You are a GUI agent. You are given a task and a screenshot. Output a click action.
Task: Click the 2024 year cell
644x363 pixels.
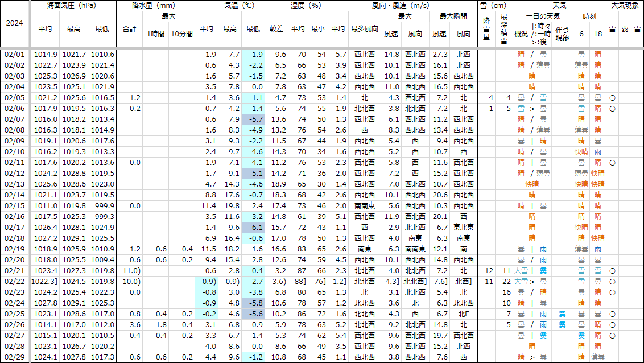tap(15, 24)
